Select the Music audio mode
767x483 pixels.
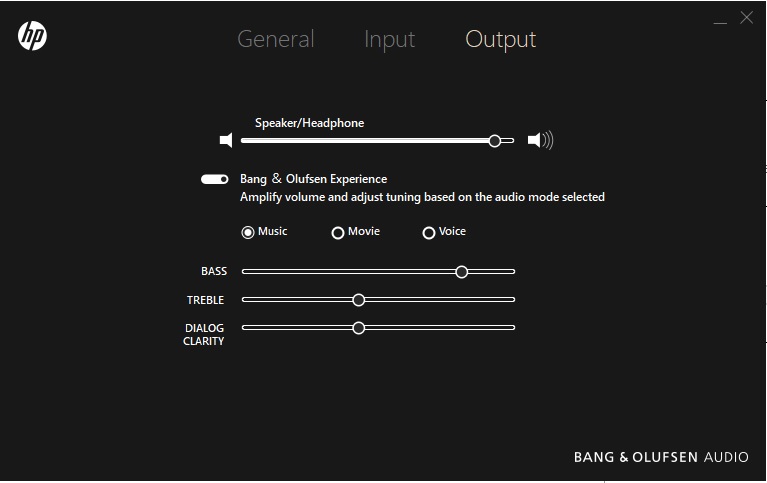[x=248, y=232]
